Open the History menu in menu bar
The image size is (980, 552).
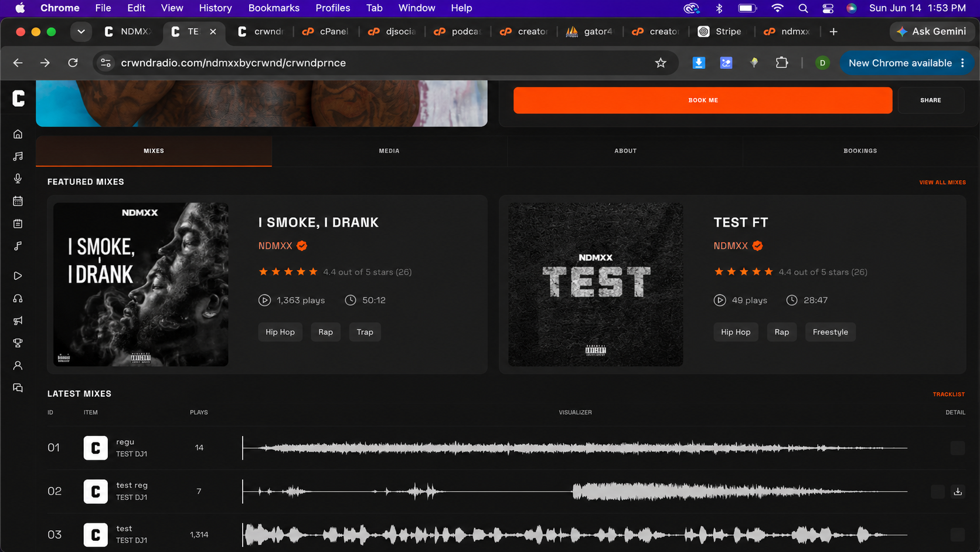[215, 8]
